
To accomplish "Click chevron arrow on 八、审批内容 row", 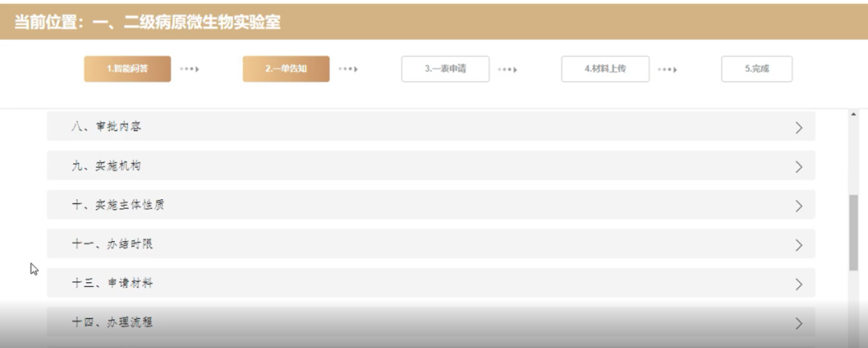I will [x=798, y=127].
